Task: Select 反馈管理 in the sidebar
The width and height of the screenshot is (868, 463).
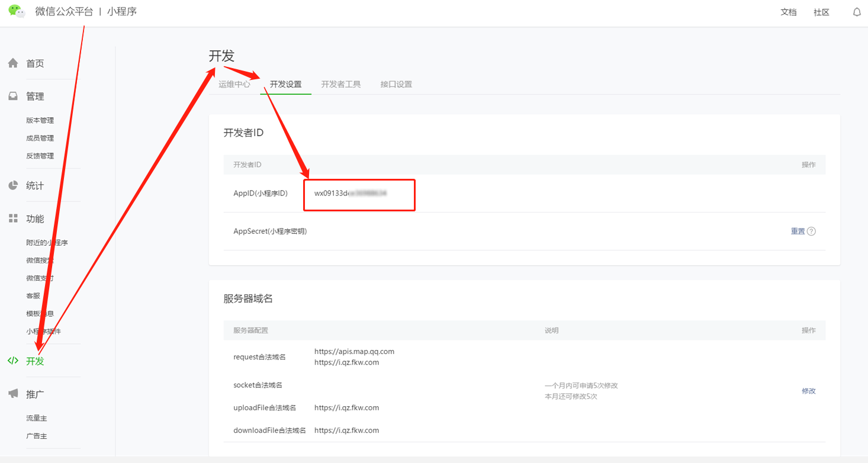Action: tap(40, 156)
